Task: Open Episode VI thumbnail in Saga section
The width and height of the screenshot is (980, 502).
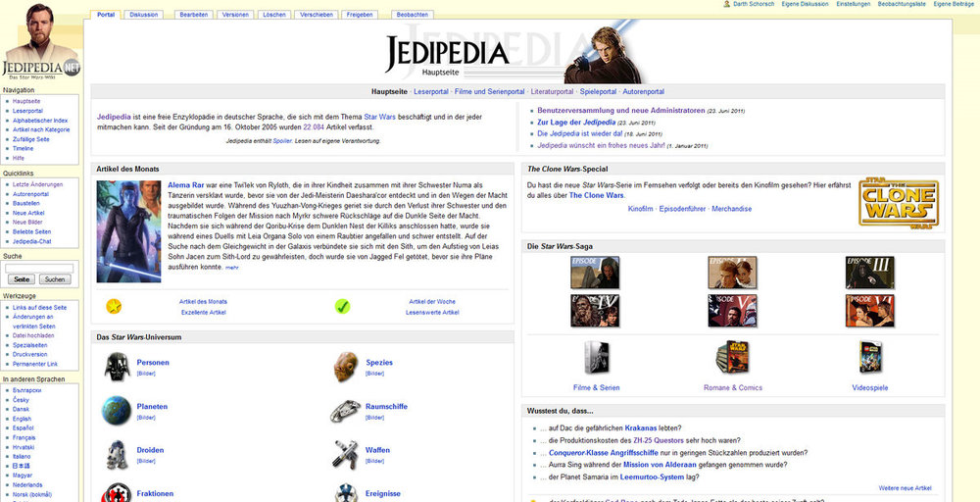Action: tap(870, 311)
